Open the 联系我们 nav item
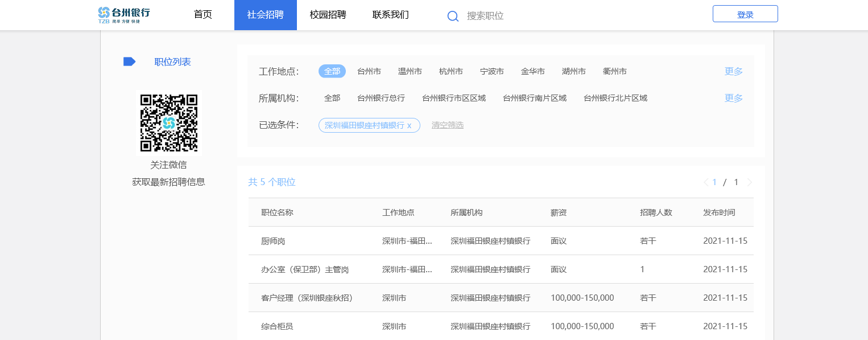The height and width of the screenshot is (340, 868). click(x=391, y=15)
